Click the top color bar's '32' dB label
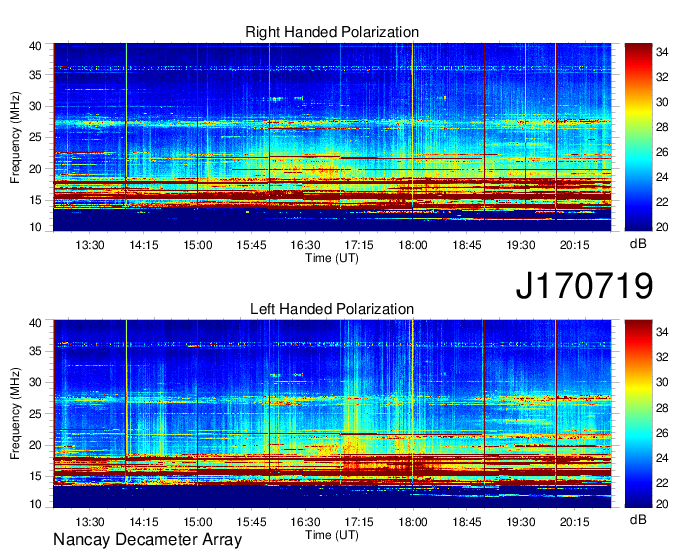The image size is (680, 552). pyautogui.click(x=662, y=77)
